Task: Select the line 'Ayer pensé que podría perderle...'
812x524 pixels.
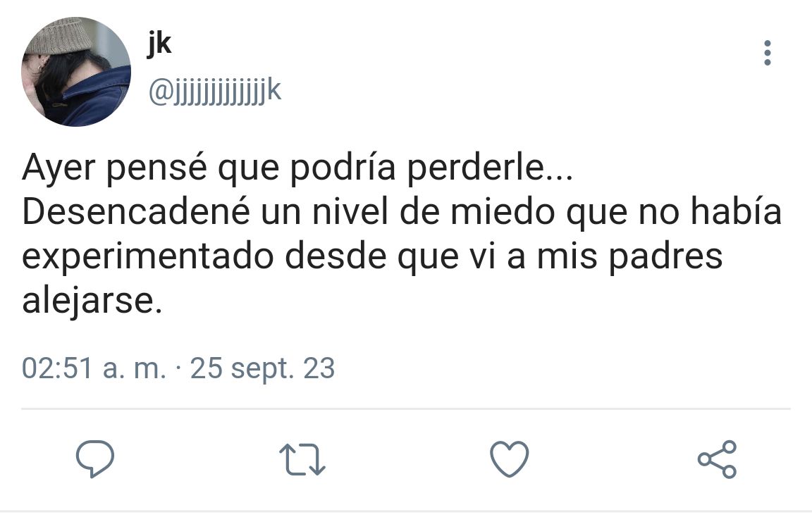Action: coord(297,168)
